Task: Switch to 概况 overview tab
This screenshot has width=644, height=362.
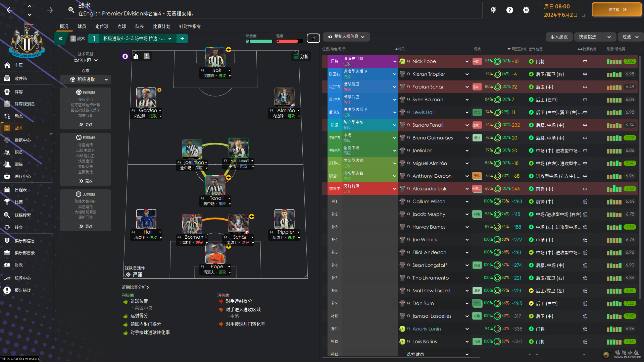Action: coord(64,26)
